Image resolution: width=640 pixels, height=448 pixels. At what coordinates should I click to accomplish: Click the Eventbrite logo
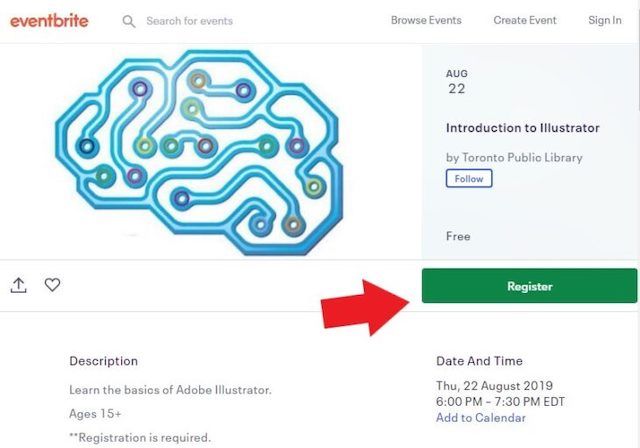52,20
